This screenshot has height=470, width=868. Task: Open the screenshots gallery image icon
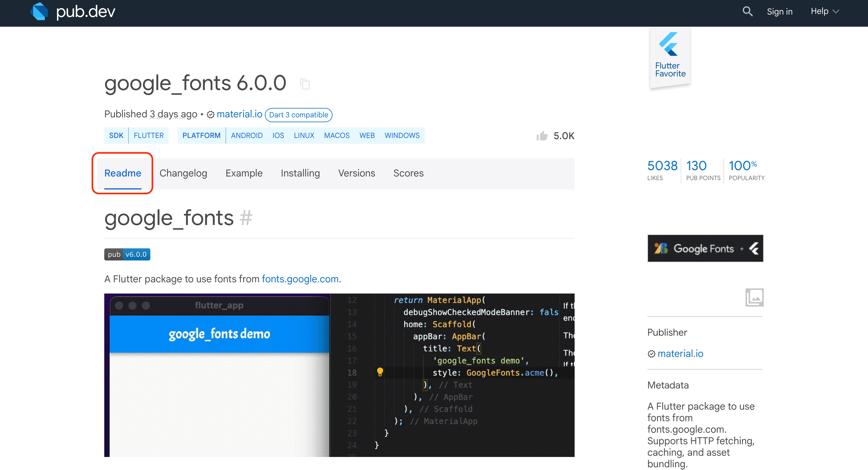[x=754, y=297]
